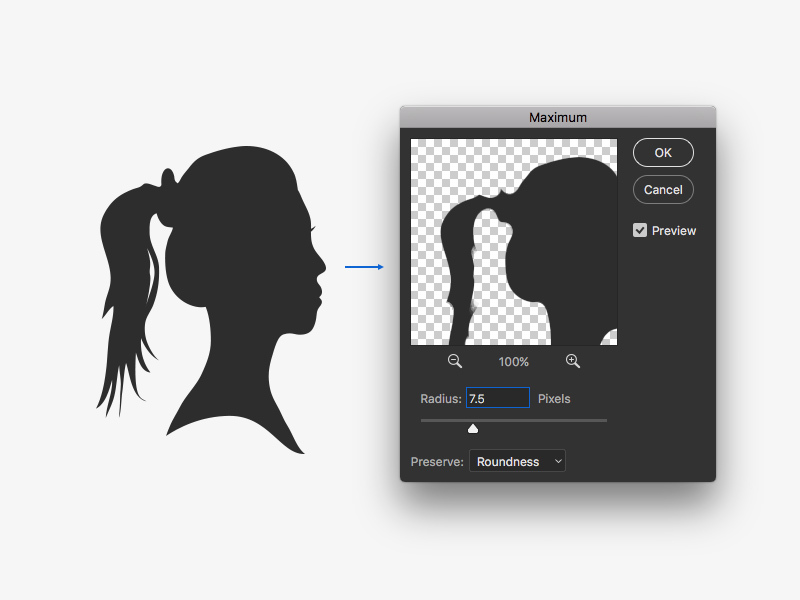Toggle the Preview checkbox
The image size is (800, 600).
coord(640,230)
